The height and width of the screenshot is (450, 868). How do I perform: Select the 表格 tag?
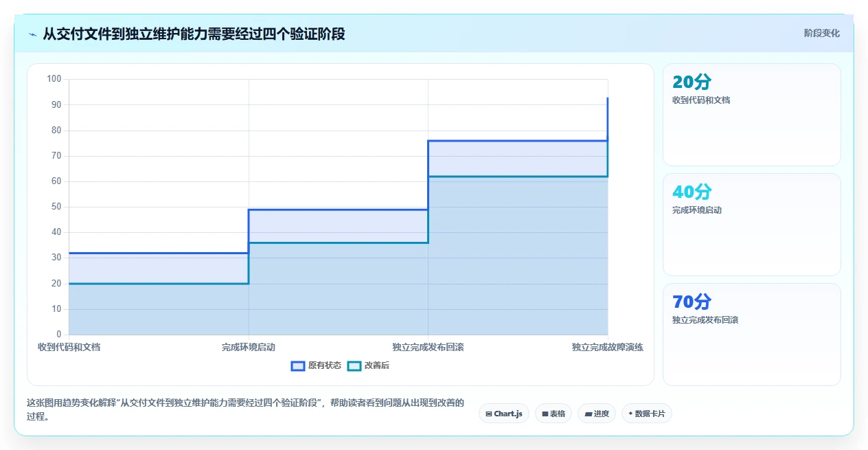(x=553, y=414)
